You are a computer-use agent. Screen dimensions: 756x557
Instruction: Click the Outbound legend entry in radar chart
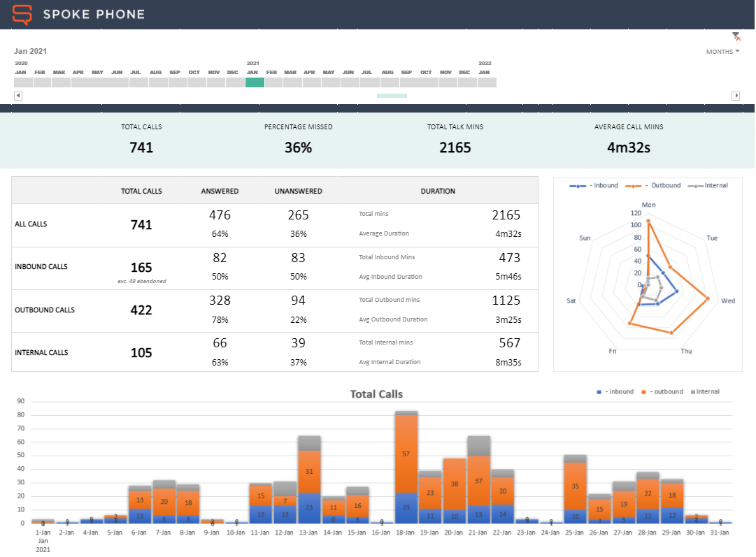(653, 185)
